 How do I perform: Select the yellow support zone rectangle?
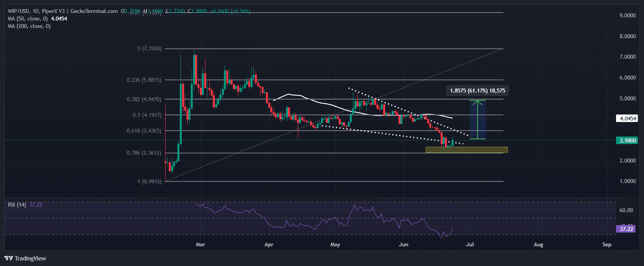click(x=467, y=150)
